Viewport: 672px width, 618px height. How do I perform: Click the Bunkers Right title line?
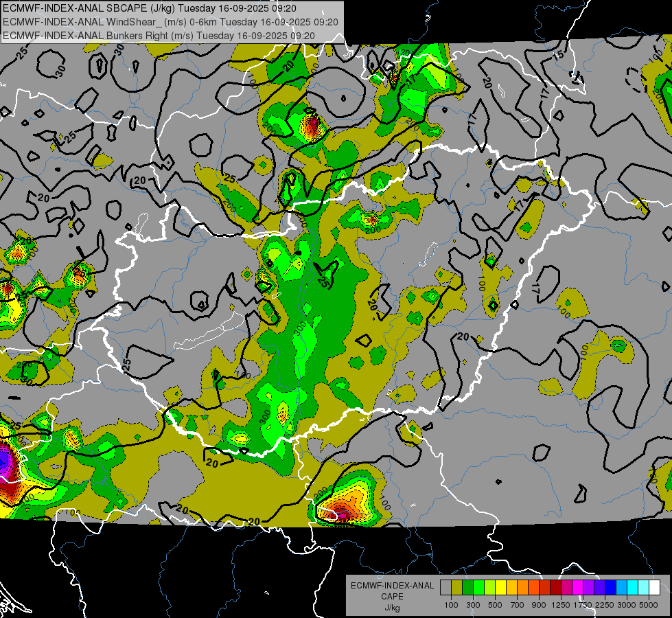pyautogui.click(x=159, y=36)
